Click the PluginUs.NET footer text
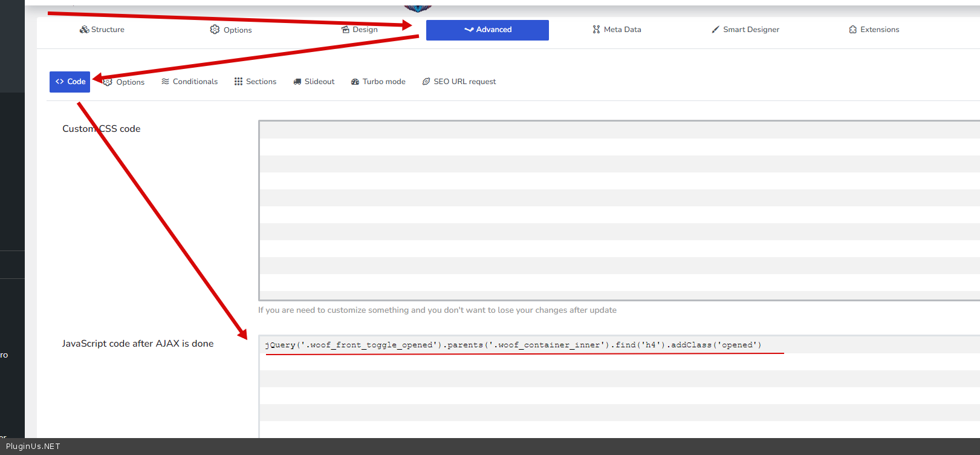The height and width of the screenshot is (455, 980). (33, 447)
